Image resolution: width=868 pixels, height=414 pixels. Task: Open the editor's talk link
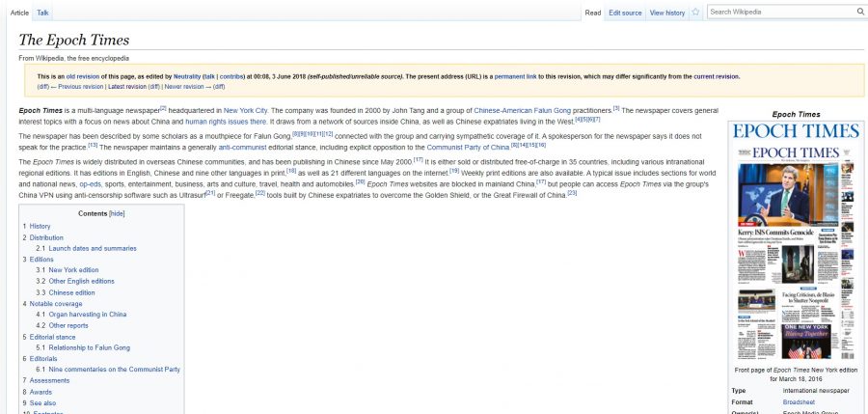pyautogui.click(x=210, y=77)
